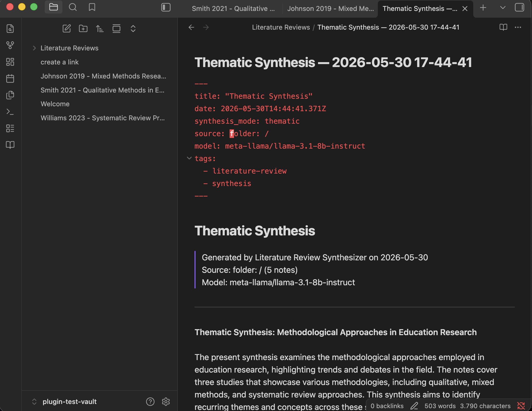Screen dimensions: 532x411
Task: Expand the Literature Reviews folder
Action: coord(34,48)
